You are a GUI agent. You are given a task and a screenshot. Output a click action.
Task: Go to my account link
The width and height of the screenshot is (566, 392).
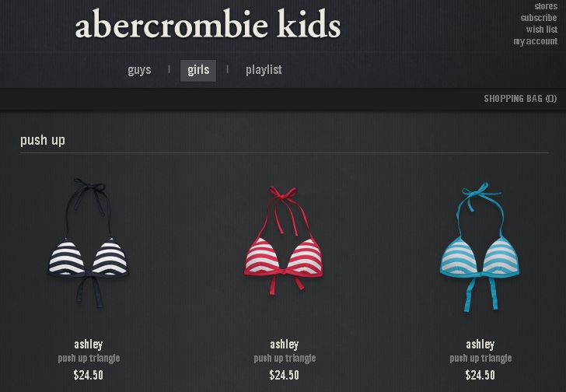click(x=536, y=41)
